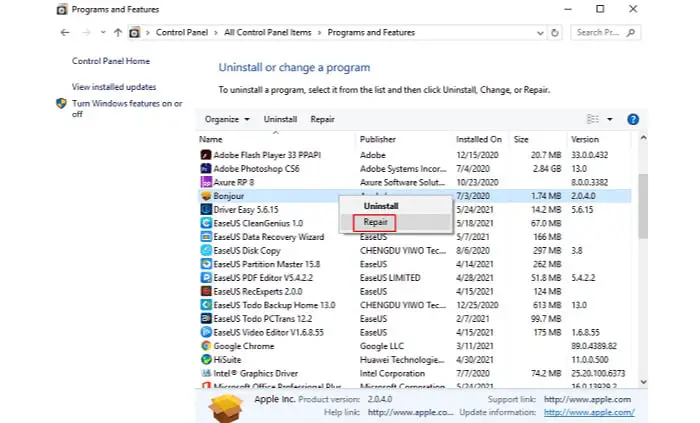Click the Google Chrome icon

(206, 346)
